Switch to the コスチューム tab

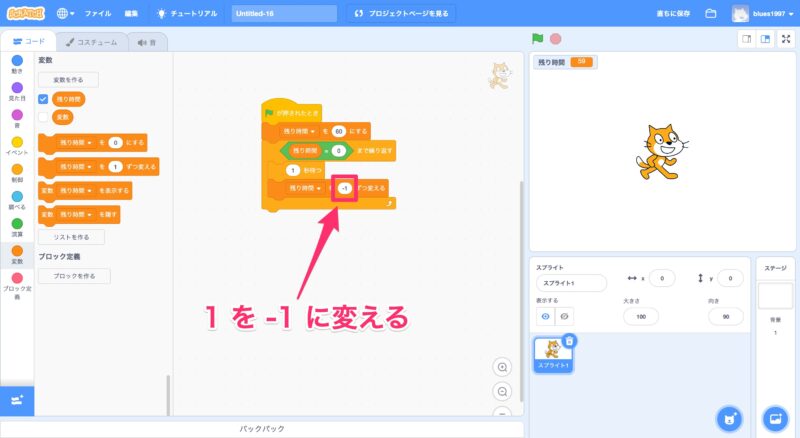click(87, 42)
